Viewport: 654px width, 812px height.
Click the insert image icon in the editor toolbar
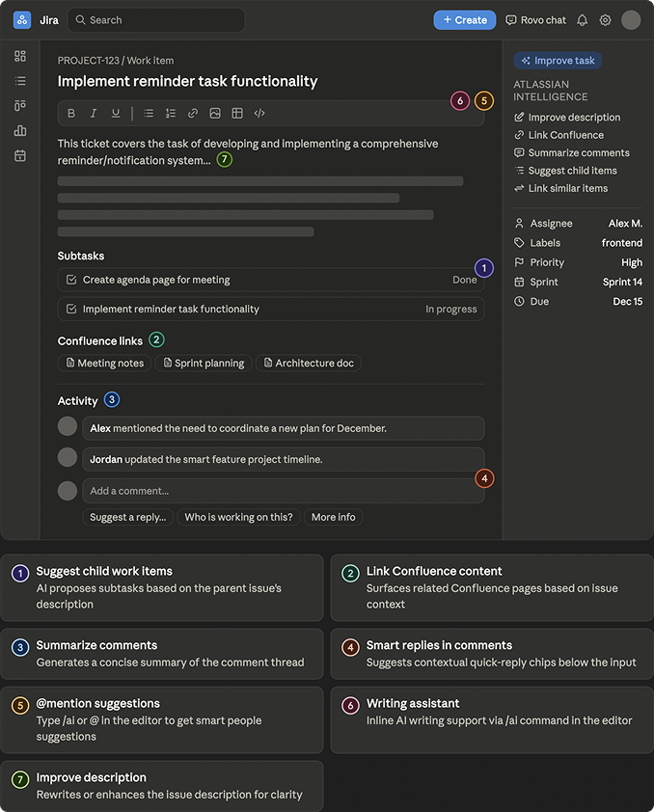pos(215,114)
